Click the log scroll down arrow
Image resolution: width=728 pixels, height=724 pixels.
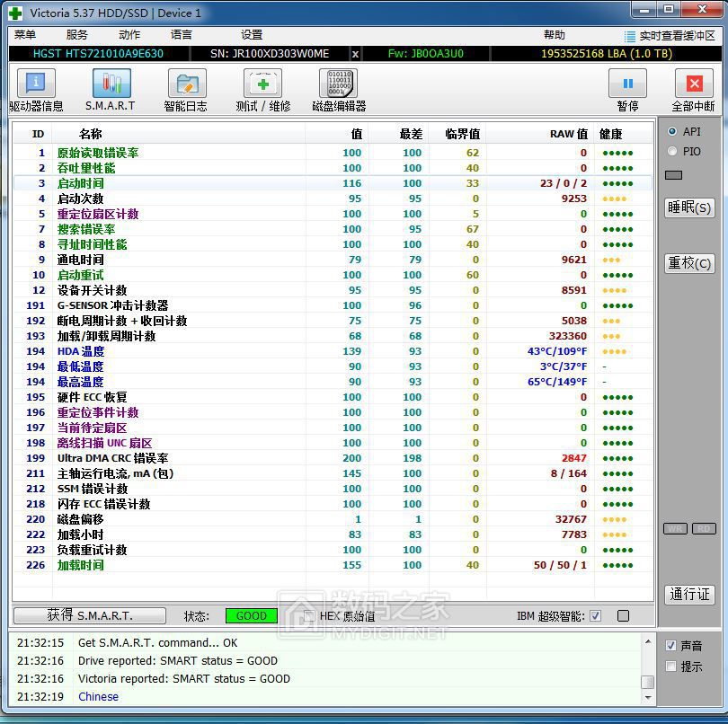648,697
